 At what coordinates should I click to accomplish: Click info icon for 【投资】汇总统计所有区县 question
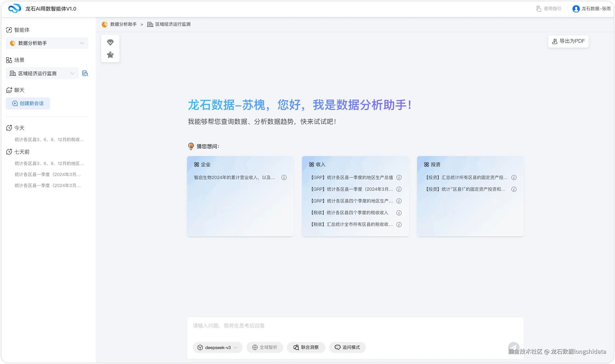514,178
